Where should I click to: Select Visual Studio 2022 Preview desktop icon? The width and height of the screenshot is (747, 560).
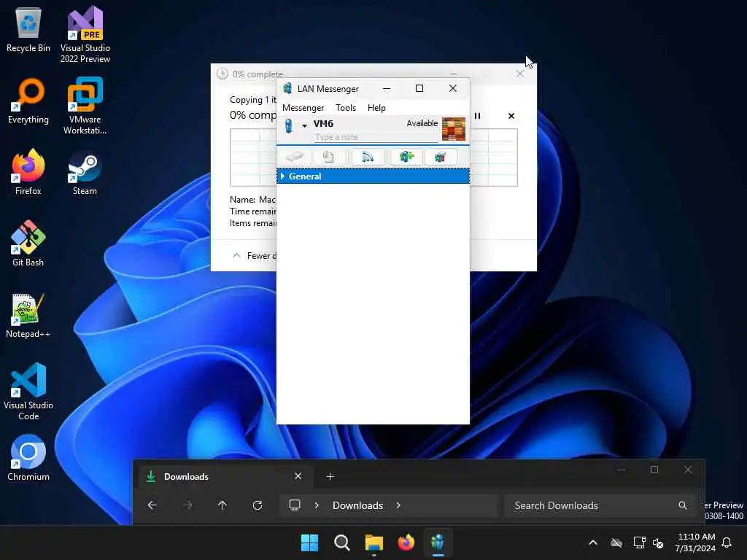pos(85,35)
